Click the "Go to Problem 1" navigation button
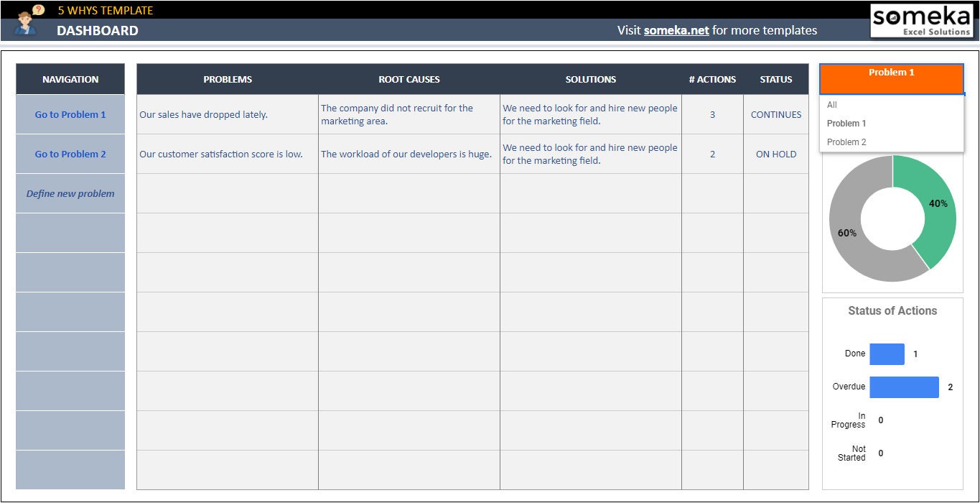This screenshot has width=980, height=503. pos(70,114)
